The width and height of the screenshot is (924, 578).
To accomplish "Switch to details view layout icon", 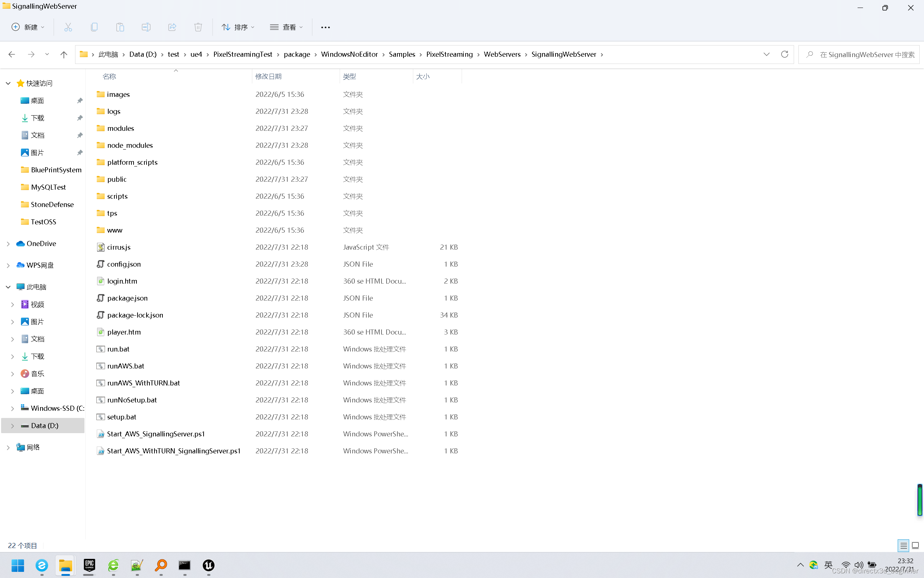I will pyautogui.click(x=903, y=545).
